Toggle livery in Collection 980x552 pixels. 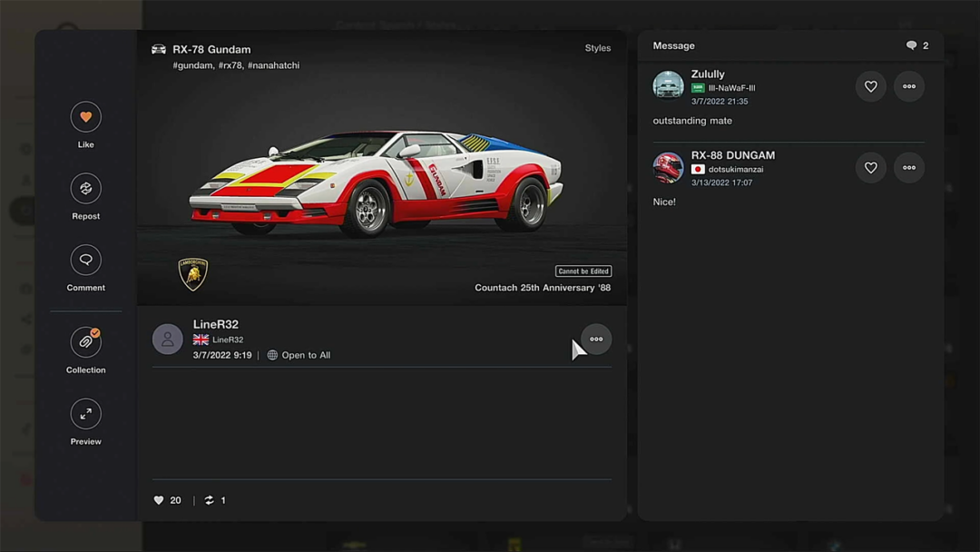86,342
